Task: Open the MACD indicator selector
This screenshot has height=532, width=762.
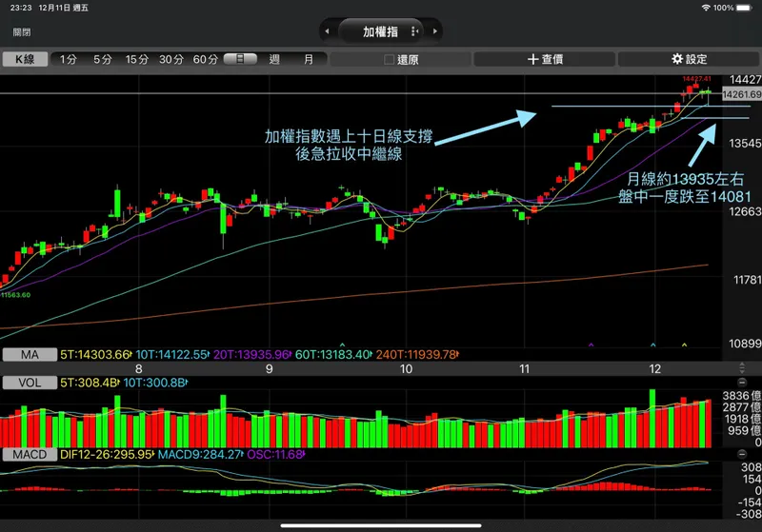Action: 30,455
